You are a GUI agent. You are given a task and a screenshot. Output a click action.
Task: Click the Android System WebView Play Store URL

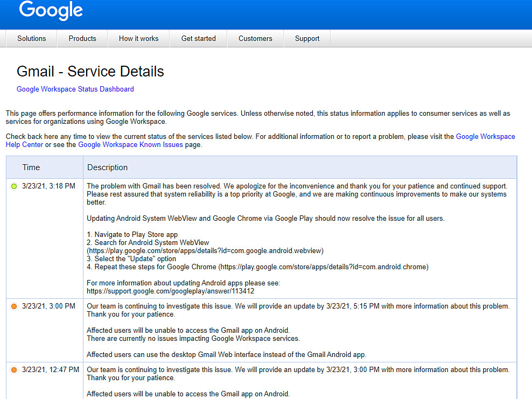(205, 251)
